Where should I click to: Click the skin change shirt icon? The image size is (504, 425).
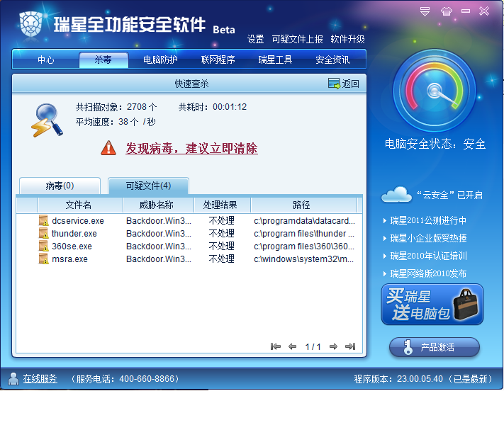pos(446,11)
